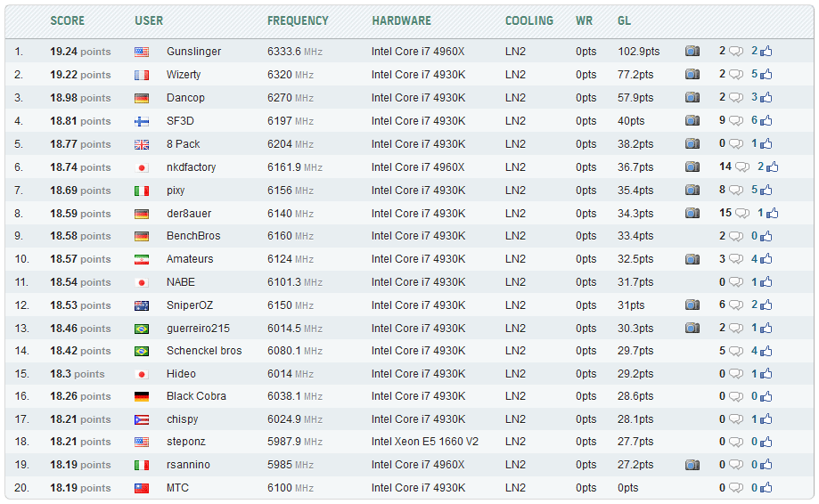Click the German flag beside Dancop
The width and height of the screenshot is (819, 504).
[142, 98]
